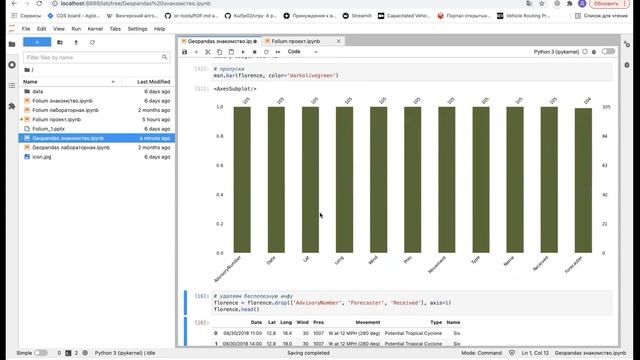Open the data folder

(97, 91)
